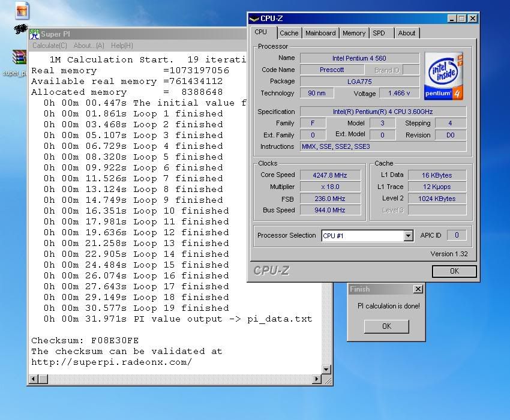Click the 'Available real memory =761434112' line
The image size is (510, 420).
127,82
